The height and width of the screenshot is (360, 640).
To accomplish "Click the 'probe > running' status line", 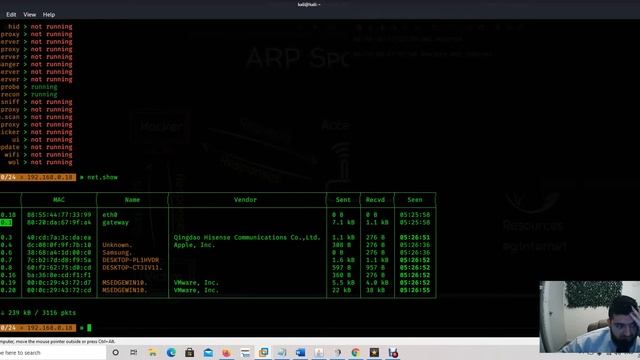I will click(x=29, y=87).
